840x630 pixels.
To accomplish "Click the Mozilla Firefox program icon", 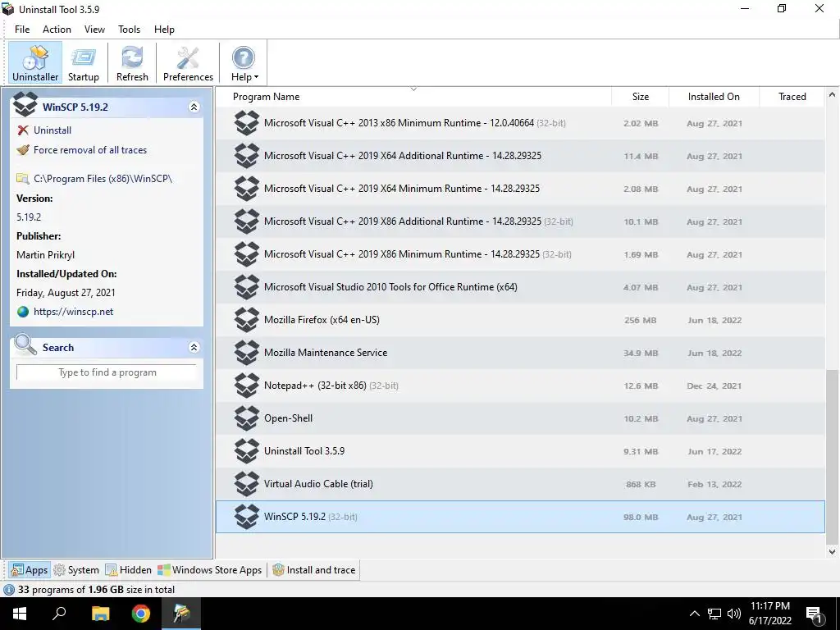I will [246, 320].
